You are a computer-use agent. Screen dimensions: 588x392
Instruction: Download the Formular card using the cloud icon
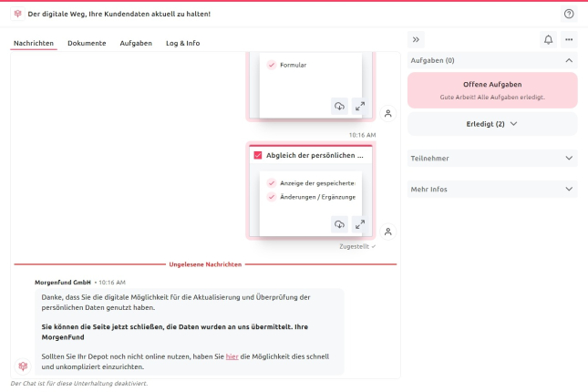point(339,106)
